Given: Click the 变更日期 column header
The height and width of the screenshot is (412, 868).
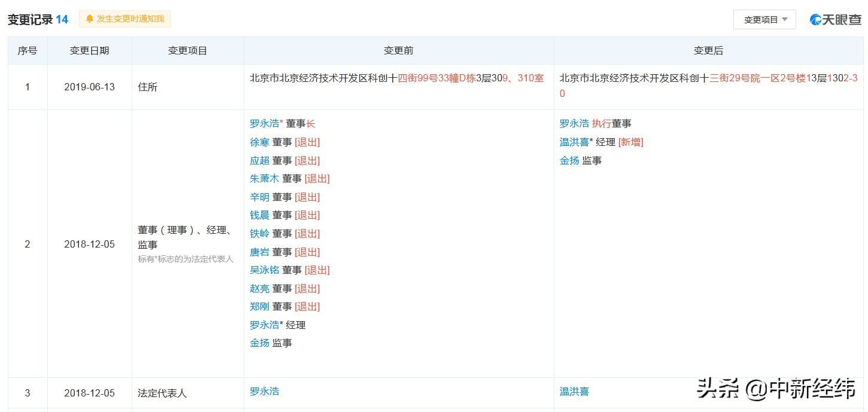Looking at the screenshot, I should click(x=89, y=51).
